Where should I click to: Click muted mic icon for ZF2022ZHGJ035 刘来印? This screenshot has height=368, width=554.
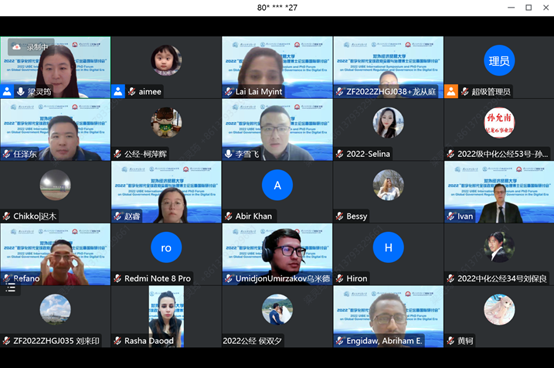(x=6, y=341)
